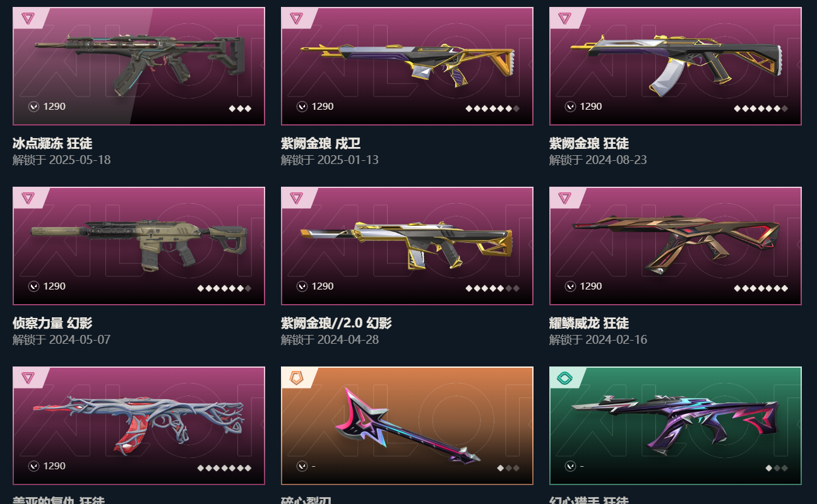Click the VP currency icon on 耀鳞威龙 狂徒 card

coord(571,286)
